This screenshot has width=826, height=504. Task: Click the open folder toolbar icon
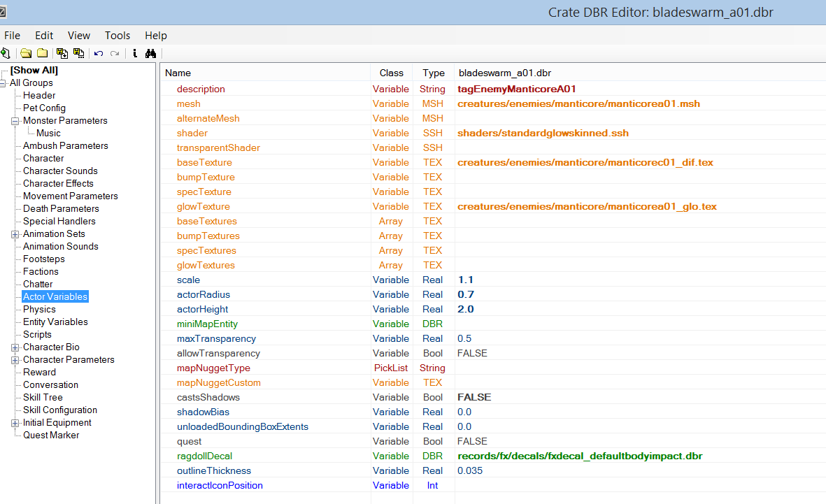(26, 53)
